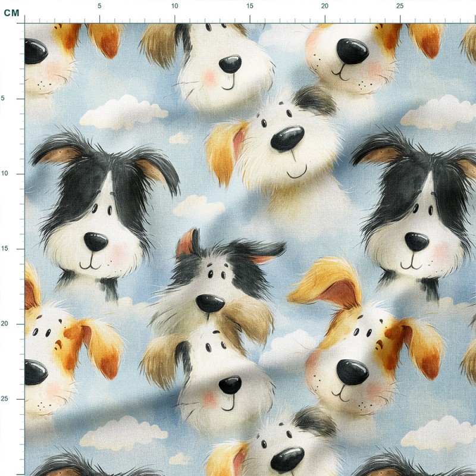This screenshot has width=476, height=476.
Task: Click the 20 mark on top ruler
Action: pyautogui.click(x=325, y=6)
